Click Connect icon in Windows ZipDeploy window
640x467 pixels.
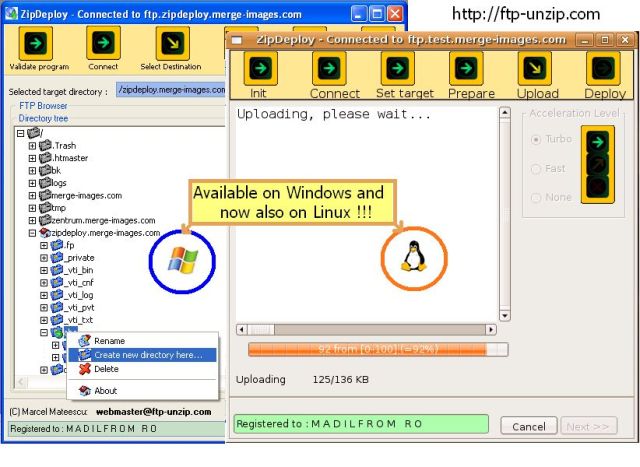click(x=103, y=42)
